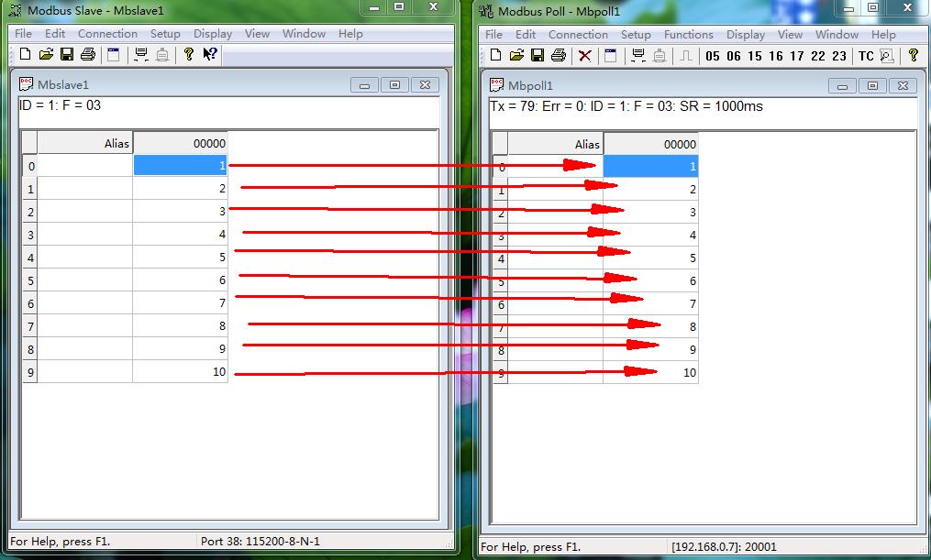Open Help menu in Modbus Slave

pos(350,34)
